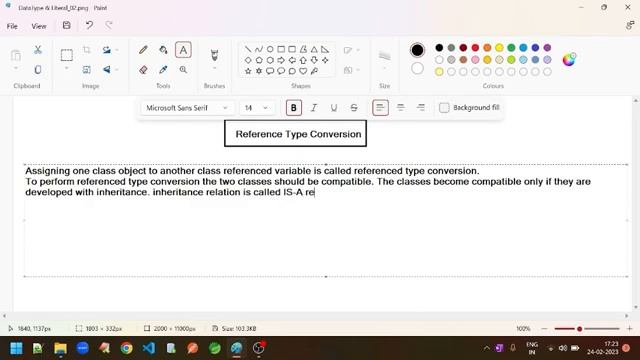Toggle Underline text formatting
The image size is (640, 360).
pos(333,108)
